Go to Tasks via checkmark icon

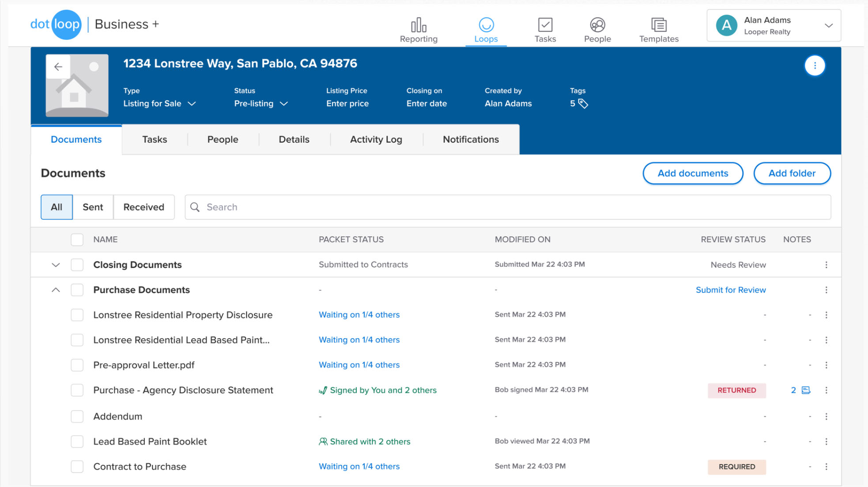[545, 25]
